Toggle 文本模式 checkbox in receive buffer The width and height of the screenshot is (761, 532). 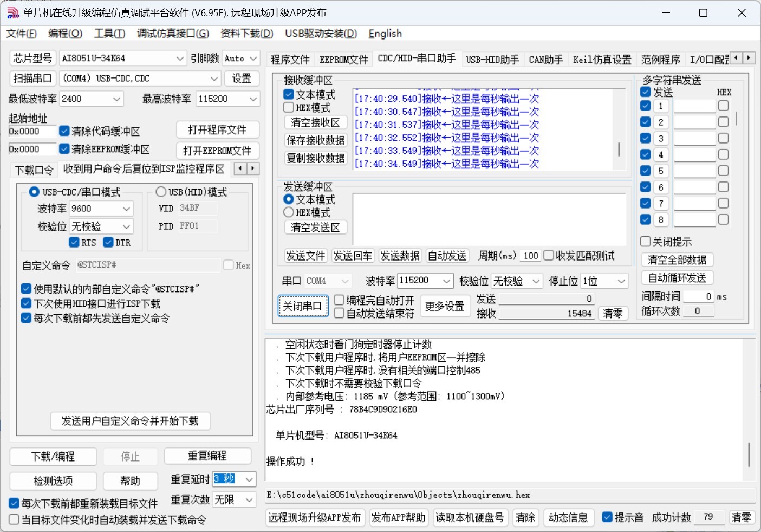[x=289, y=94]
